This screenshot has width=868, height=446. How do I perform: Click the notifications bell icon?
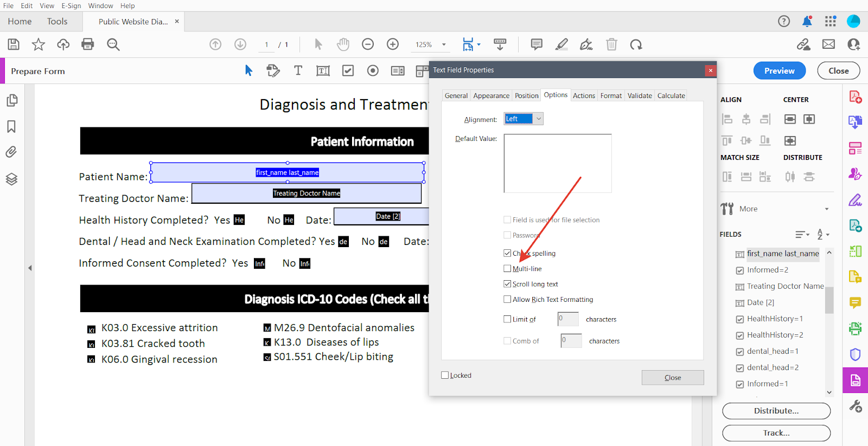[807, 22]
